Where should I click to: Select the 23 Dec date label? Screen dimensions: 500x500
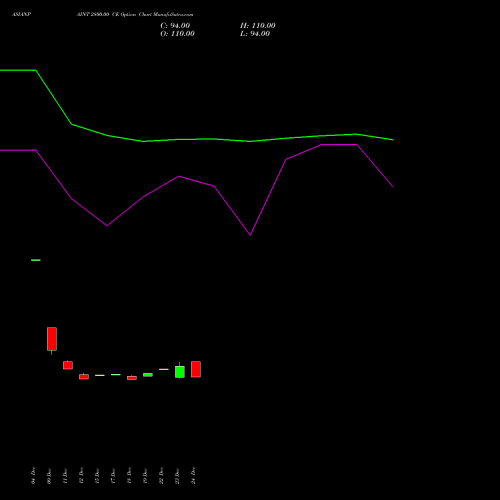177,475
